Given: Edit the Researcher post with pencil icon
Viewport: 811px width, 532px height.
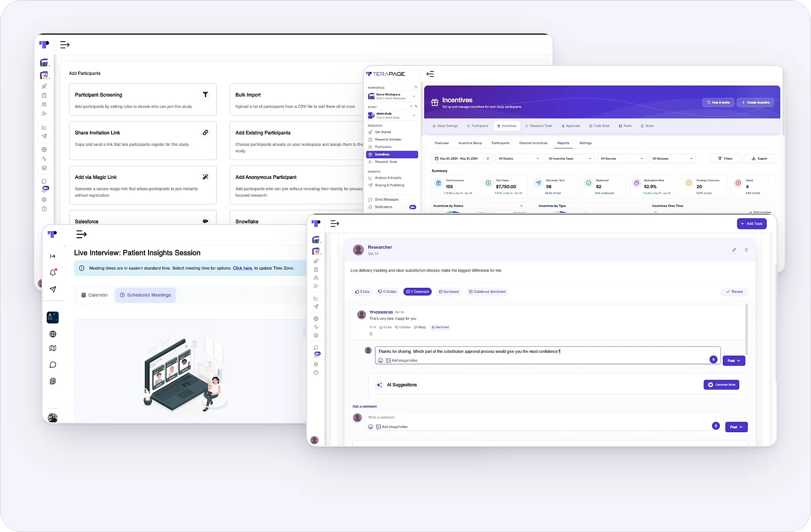Looking at the screenshot, I should pos(734,250).
